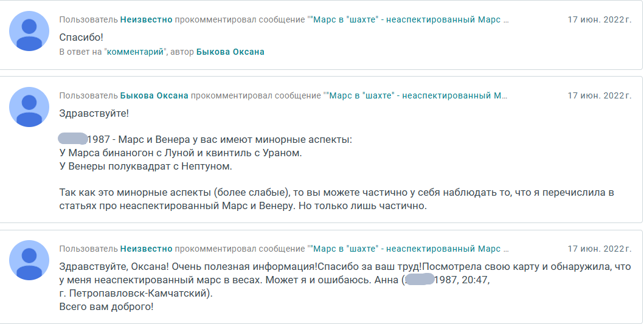Open Быкова Оксана author name in second comment header
The height and width of the screenshot is (324, 644).
point(154,95)
